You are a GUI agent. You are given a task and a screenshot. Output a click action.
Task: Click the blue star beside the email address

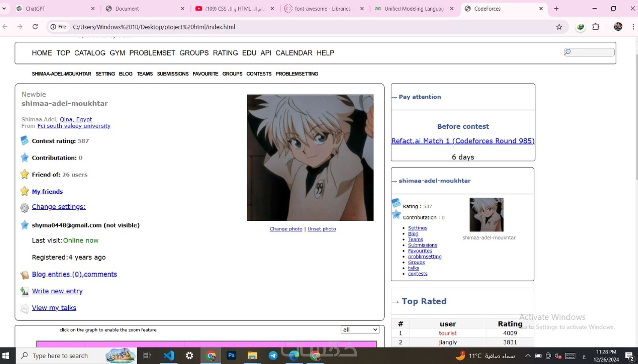pyautogui.click(x=24, y=225)
